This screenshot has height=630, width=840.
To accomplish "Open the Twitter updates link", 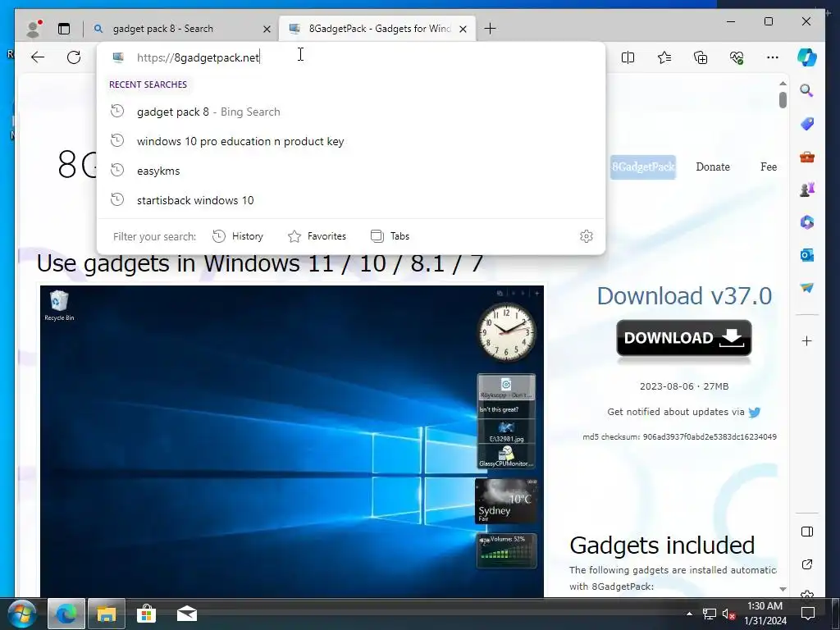I will point(755,412).
